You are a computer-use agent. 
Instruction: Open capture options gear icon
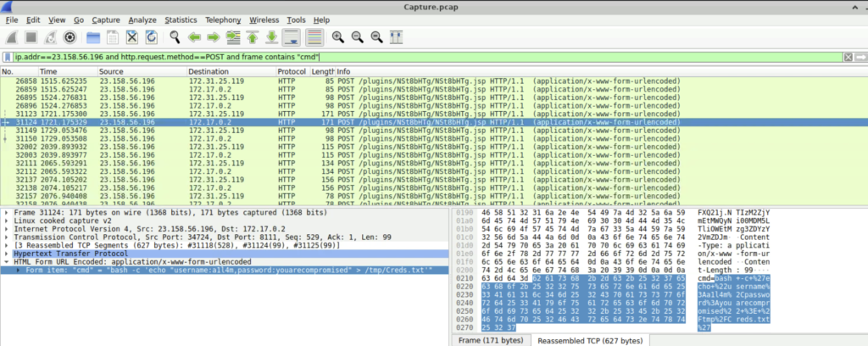(x=70, y=37)
